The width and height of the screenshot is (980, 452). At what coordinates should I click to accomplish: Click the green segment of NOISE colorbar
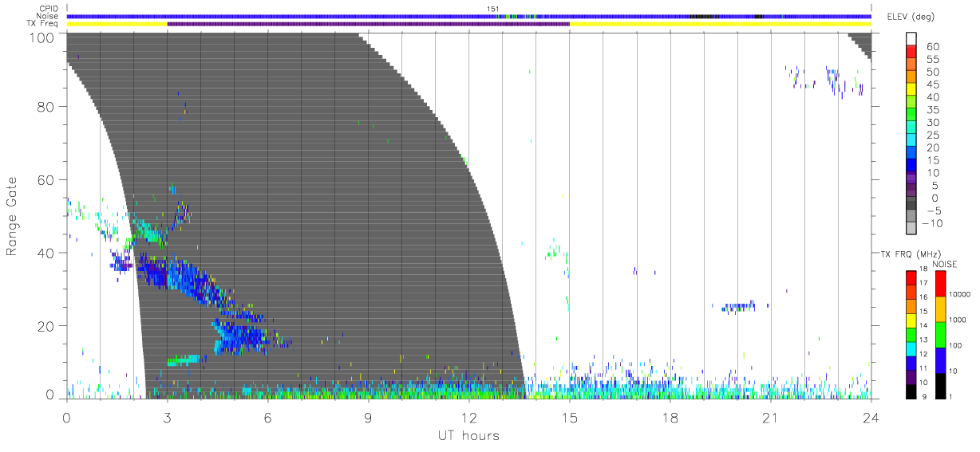pos(941,335)
